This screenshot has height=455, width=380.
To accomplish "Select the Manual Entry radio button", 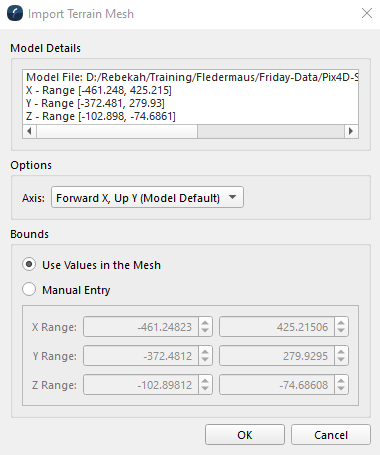I will tap(29, 289).
